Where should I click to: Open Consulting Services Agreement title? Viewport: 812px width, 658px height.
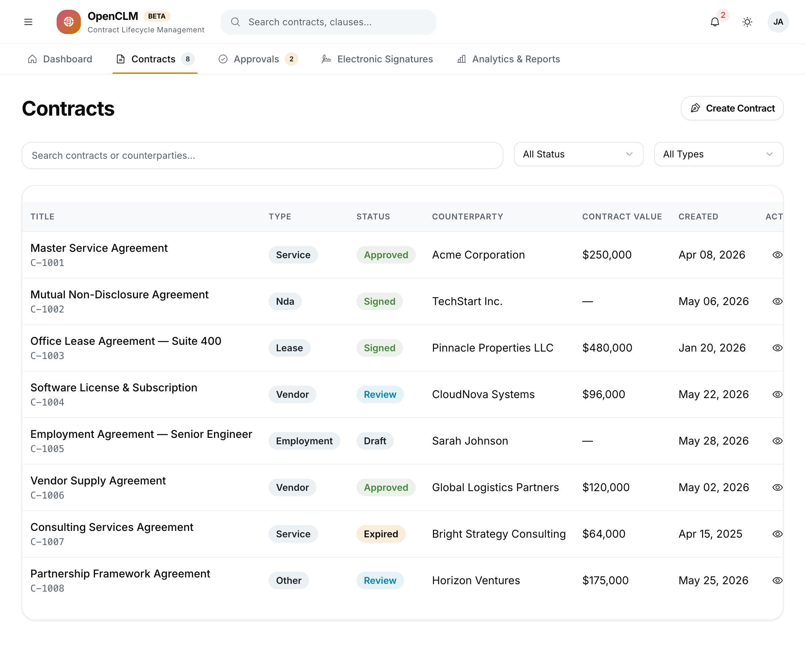pos(112,527)
